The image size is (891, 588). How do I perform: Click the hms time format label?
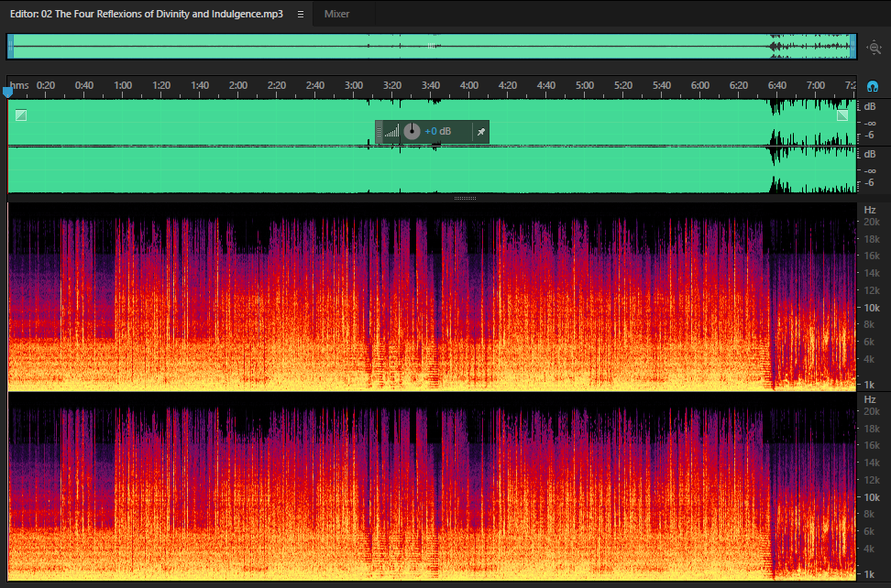pos(19,85)
